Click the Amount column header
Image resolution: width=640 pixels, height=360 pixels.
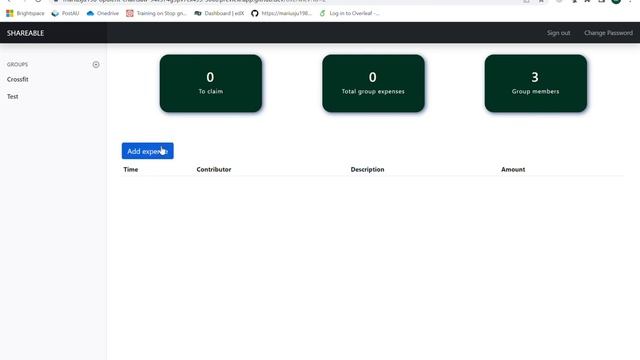[513, 169]
